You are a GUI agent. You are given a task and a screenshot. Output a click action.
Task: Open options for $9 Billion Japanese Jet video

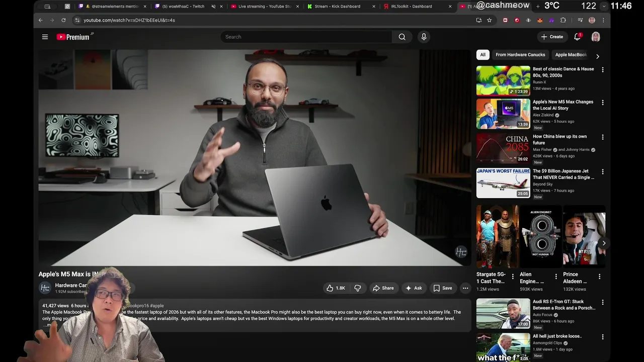coord(603,172)
